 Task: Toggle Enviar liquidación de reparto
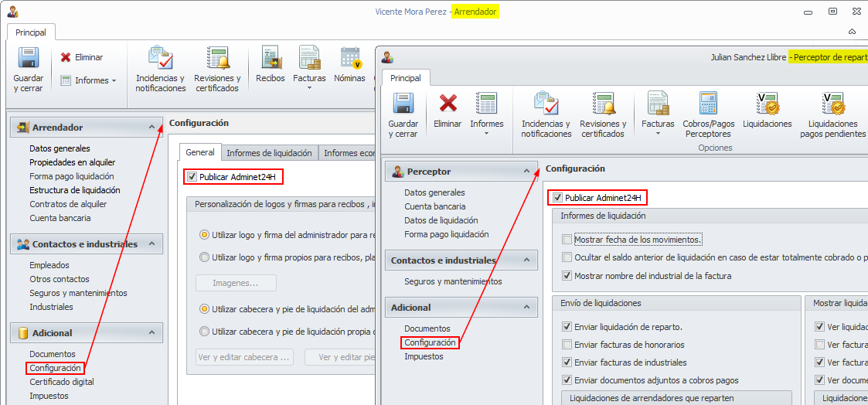tap(567, 326)
